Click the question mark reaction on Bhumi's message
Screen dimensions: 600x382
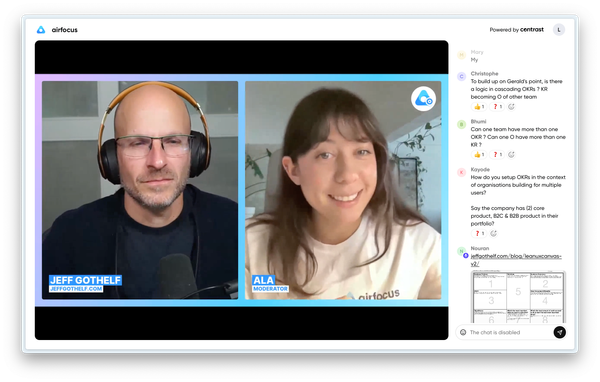(x=497, y=155)
